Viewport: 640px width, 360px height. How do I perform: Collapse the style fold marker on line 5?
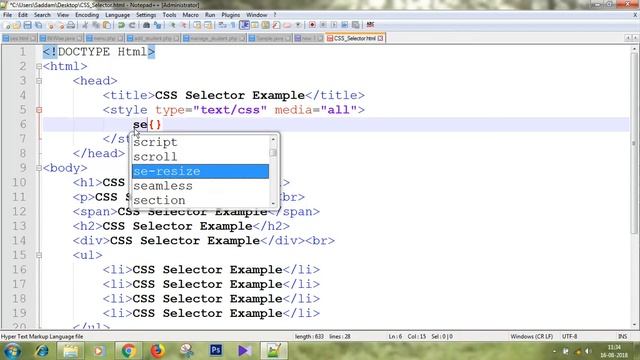(39, 110)
